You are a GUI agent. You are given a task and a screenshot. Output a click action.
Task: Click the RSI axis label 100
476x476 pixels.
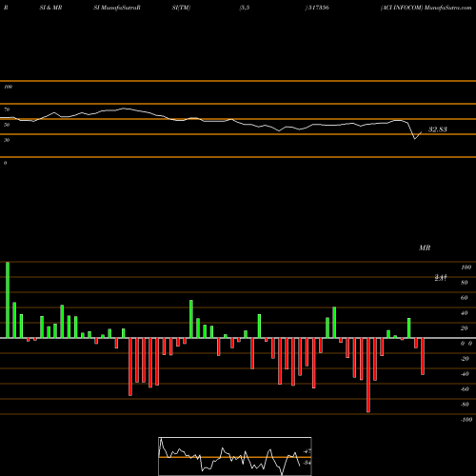(9, 87)
